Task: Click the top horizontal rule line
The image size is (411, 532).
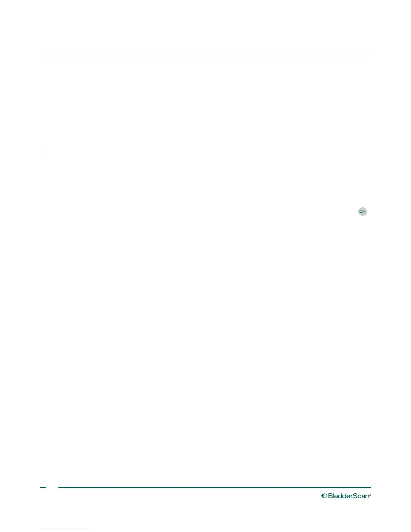Action: tap(205, 50)
